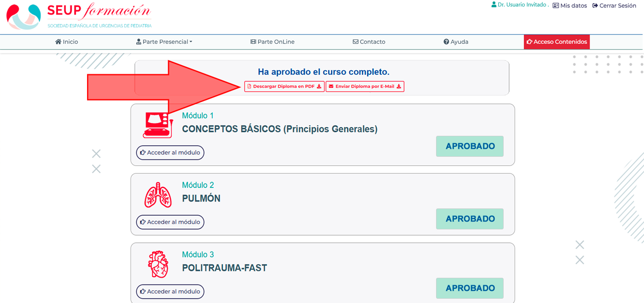Send the diploma by E-Mail
644x303 pixels.
click(364, 87)
